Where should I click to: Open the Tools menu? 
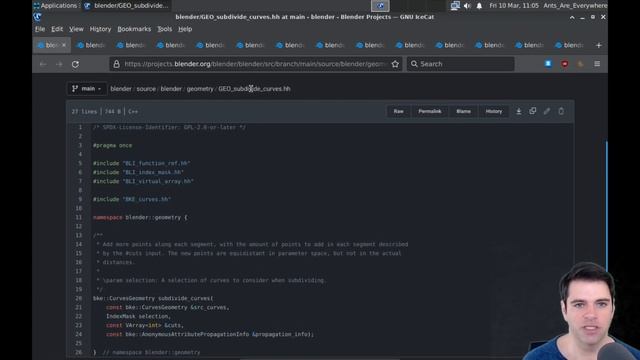(x=164, y=29)
